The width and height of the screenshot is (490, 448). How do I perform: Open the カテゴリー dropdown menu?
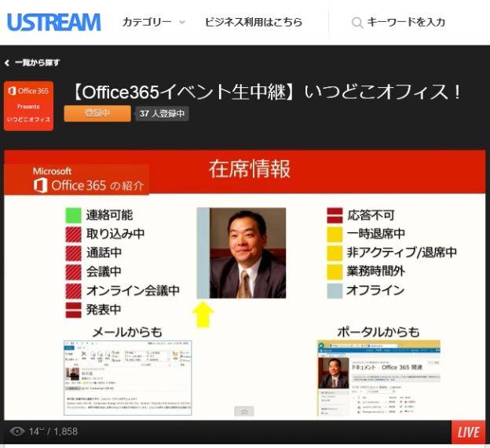point(154,22)
